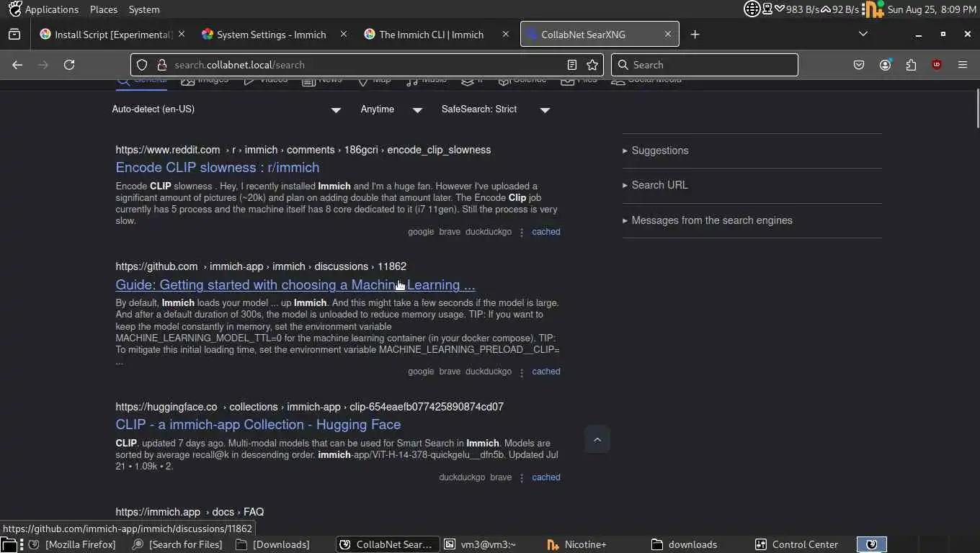The image size is (980, 553).
Task: Click the network monitor tray icon
Action: pos(767,9)
